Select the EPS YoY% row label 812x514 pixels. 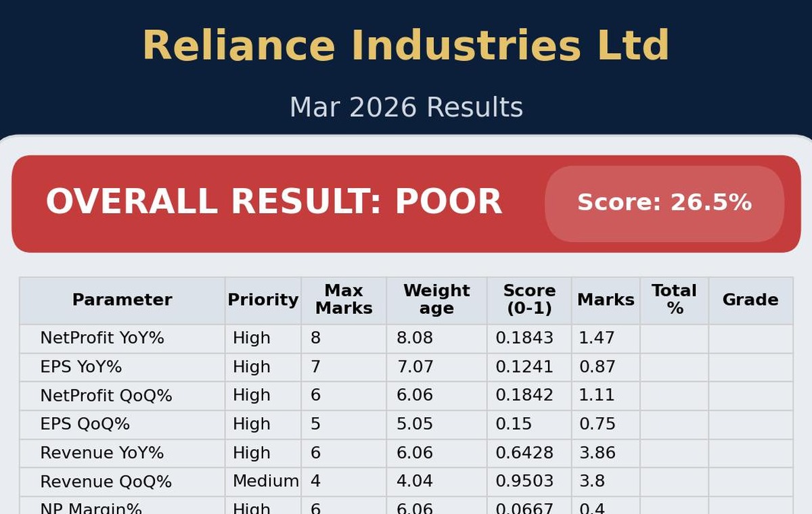point(81,367)
